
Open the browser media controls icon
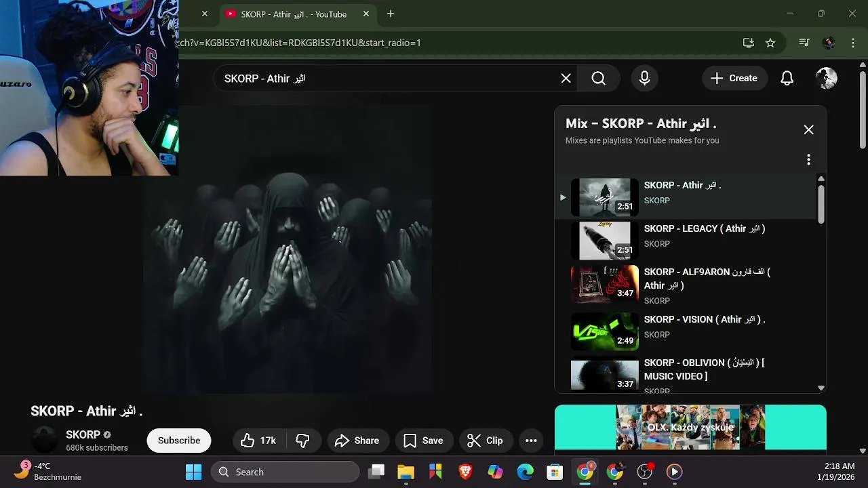(x=804, y=43)
